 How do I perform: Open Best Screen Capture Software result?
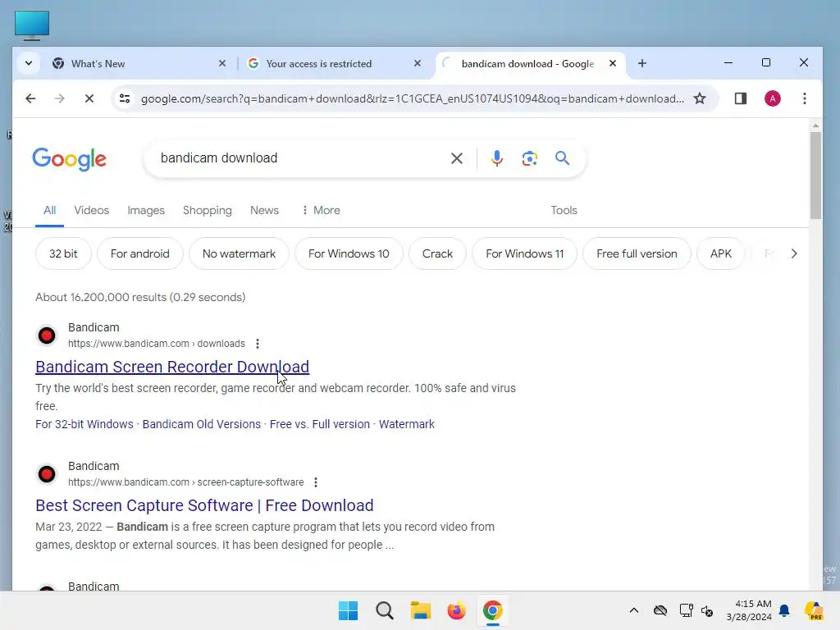click(x=204, y=505)
